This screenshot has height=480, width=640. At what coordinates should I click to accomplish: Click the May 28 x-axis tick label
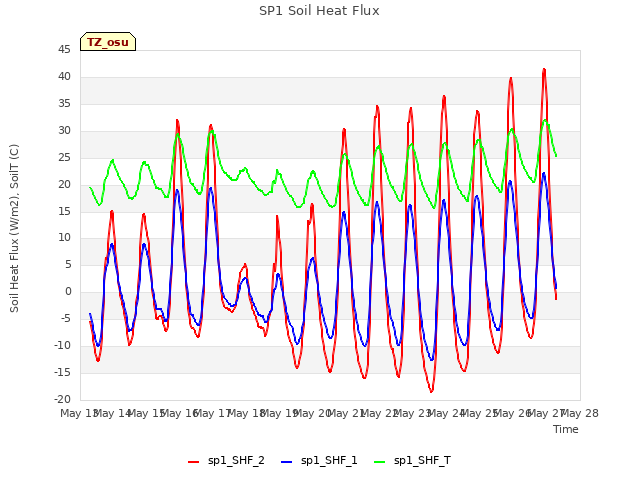coord(580,413)
